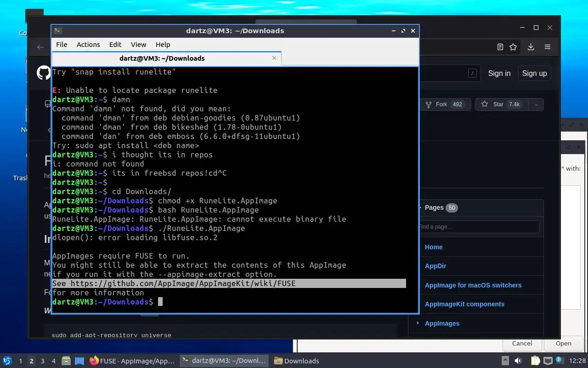Screen dimensions: 588x368
Task: Click the Sign up button on GitHub
Action: coord(534,73)
